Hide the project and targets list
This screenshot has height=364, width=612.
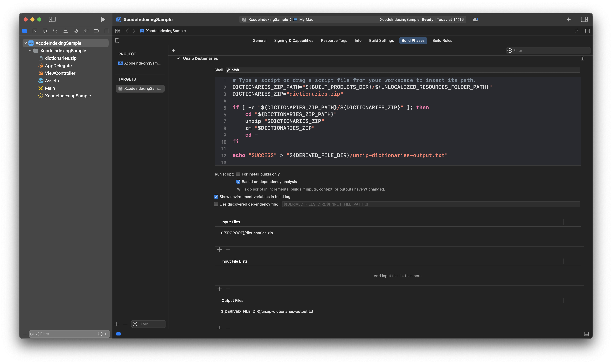[x=117, y=40]
